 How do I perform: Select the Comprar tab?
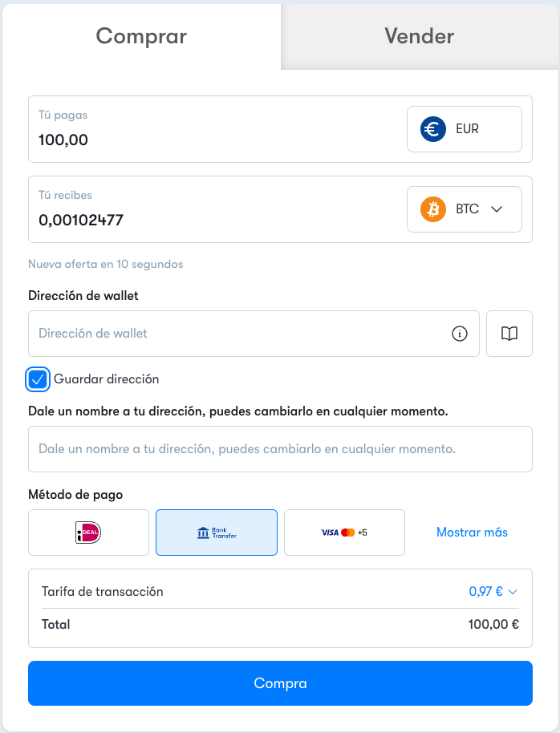coord(141,36)
